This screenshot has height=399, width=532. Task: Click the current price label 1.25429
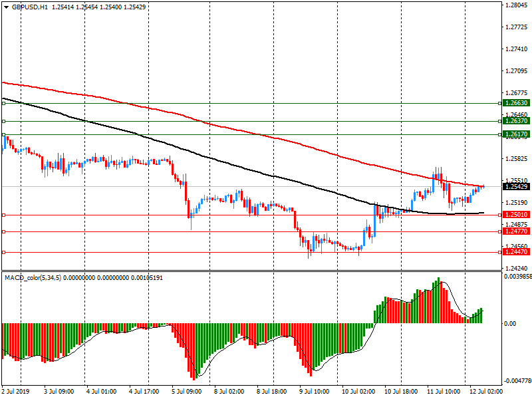tap(516, 187)
